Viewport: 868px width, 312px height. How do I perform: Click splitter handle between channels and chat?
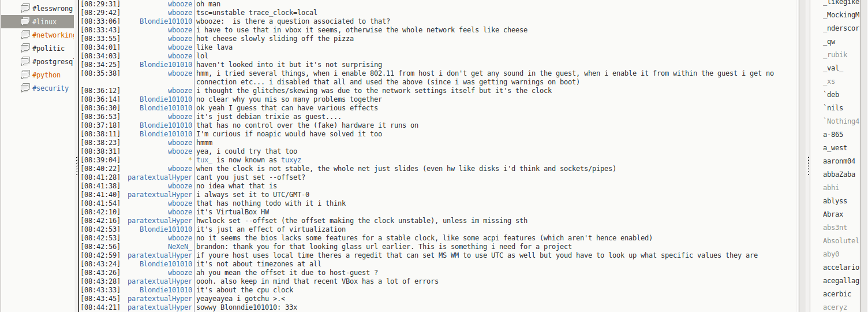77,168
